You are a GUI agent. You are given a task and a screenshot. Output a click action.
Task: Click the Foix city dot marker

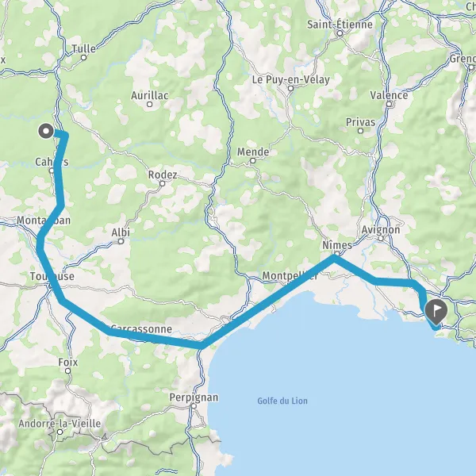(68, 370)
